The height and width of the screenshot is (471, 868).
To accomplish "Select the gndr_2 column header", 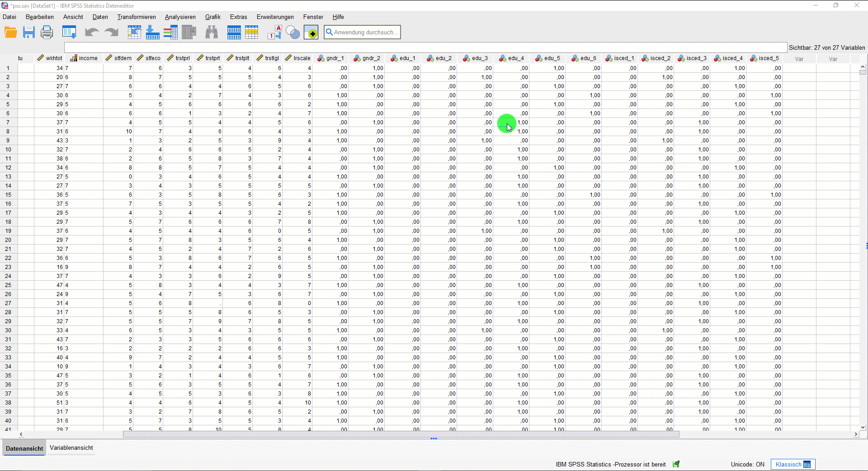I will point(367,58).
